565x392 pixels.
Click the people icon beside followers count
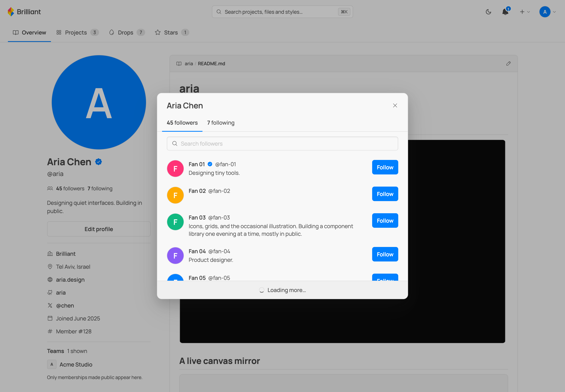click(50, 188)
